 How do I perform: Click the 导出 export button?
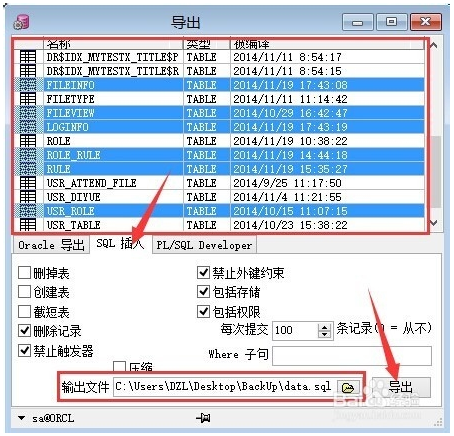click(401, 387)
